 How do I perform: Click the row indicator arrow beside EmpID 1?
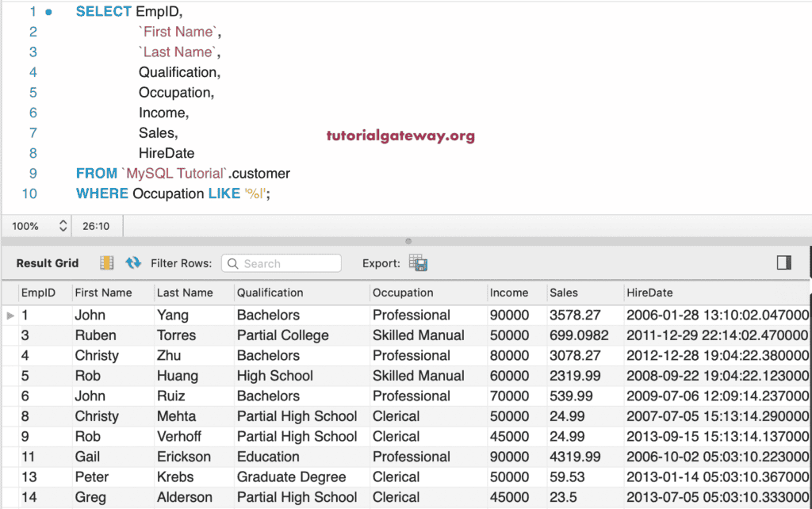10,316
